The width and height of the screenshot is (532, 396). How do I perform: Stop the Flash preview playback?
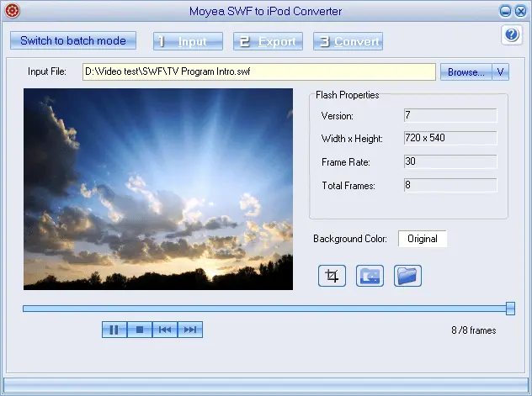click(140, 330)
